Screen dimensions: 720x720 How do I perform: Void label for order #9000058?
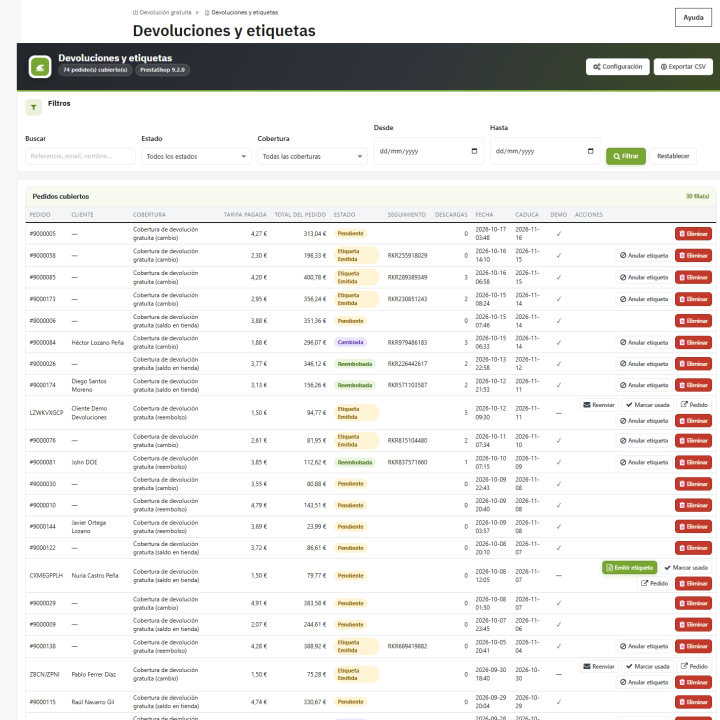click(644, 255)
